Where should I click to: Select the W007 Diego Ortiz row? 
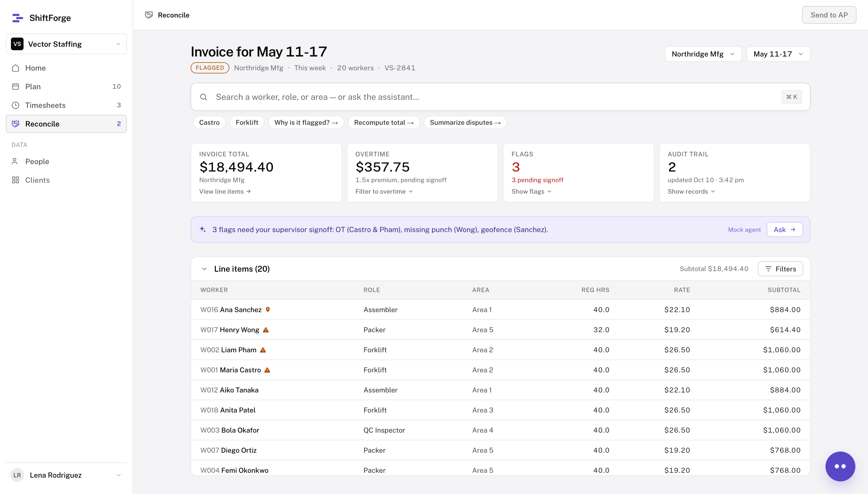(500, 450)
